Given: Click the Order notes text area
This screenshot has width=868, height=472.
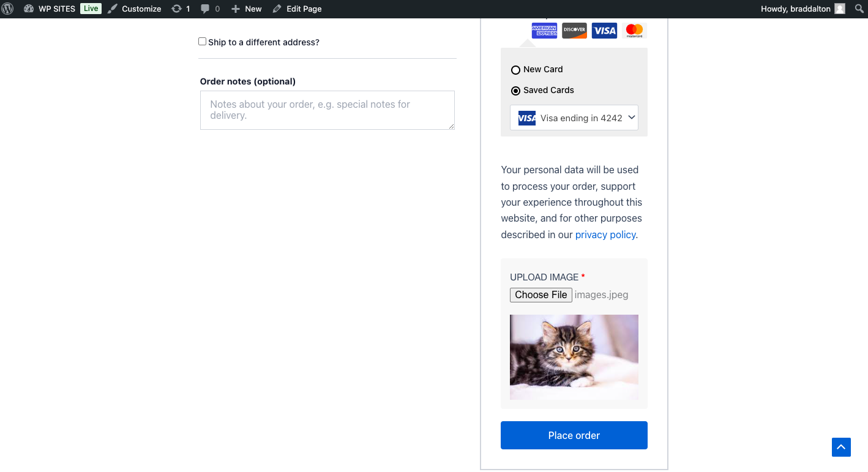Looking at the screenshot, I should [x=327, y=110].
